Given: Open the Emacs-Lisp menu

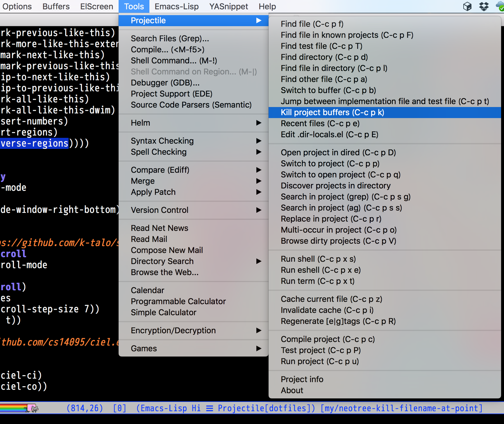Looking at the screenshot, I should click(177, 6).
